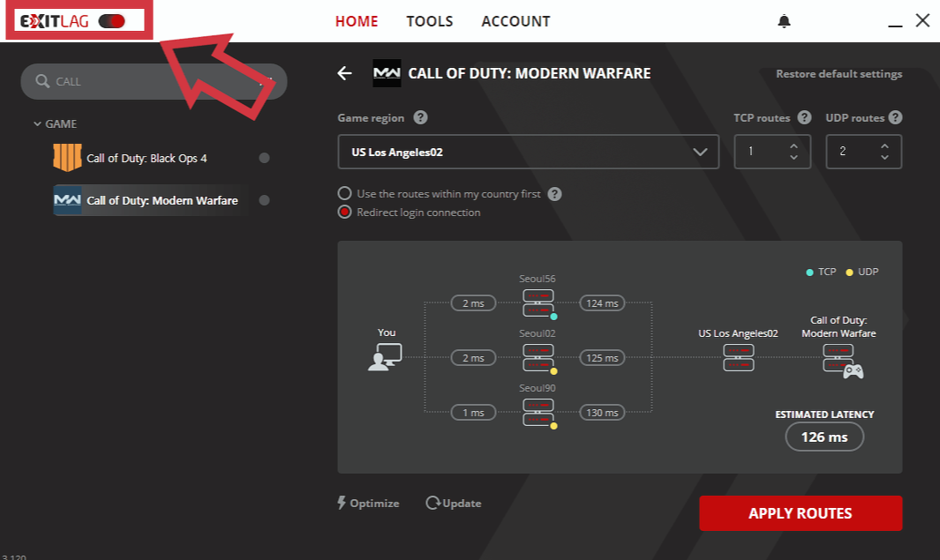Viewport: 940px width, 560px height.
Task: Click the UDP yellow legend dot
Action: pyautogui.click(x=849, y=273)
